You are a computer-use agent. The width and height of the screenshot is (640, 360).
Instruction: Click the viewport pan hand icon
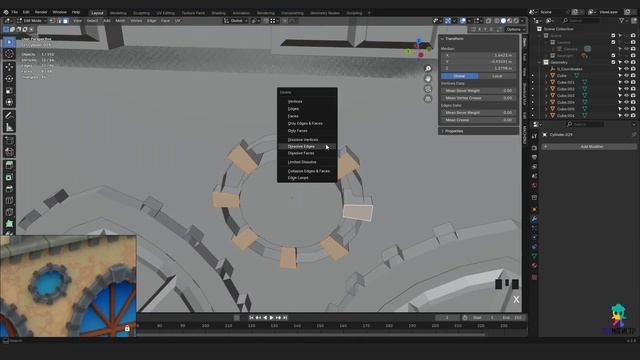coord(428,78)
